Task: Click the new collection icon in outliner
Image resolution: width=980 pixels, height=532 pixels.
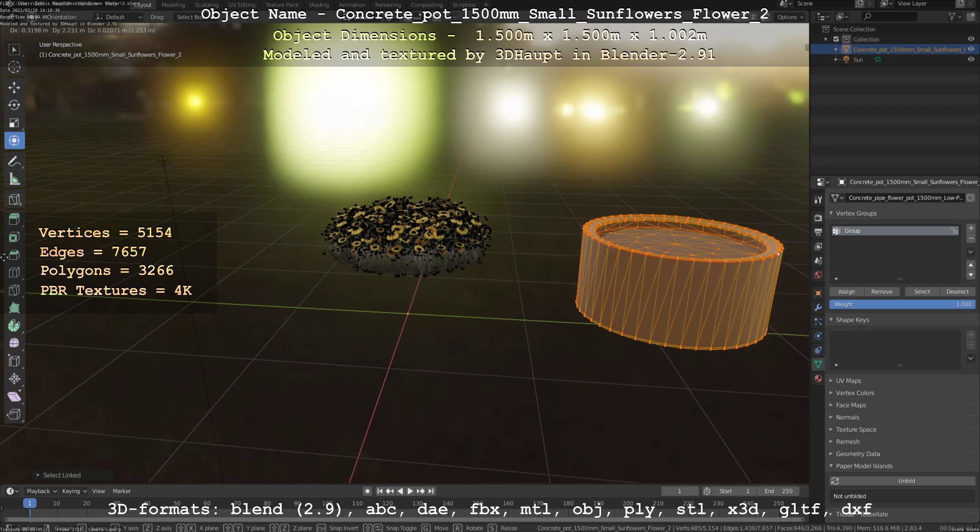Action: (971, 17)
